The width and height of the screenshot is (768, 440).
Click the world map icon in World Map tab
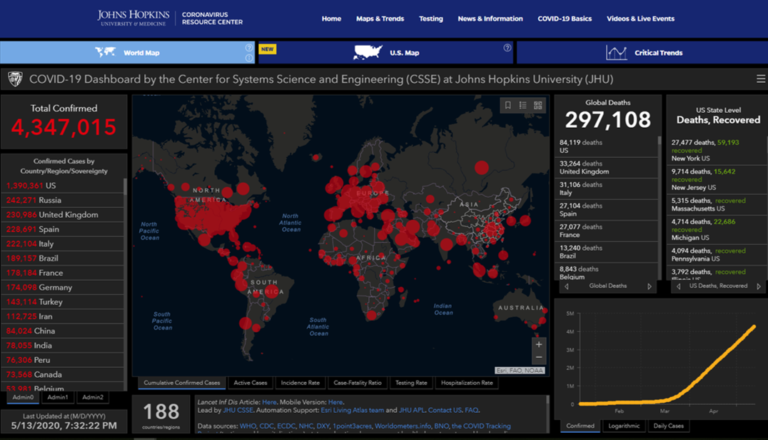point(105,52)
